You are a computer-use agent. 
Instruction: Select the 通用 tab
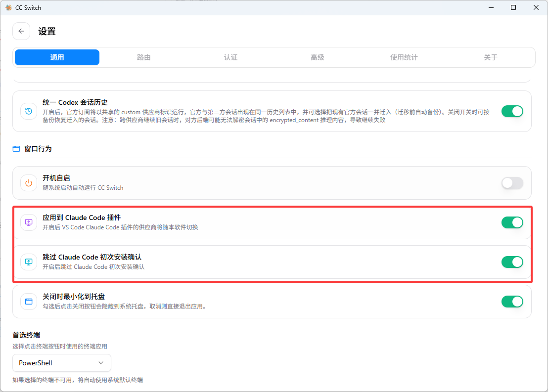coord(57,57)
